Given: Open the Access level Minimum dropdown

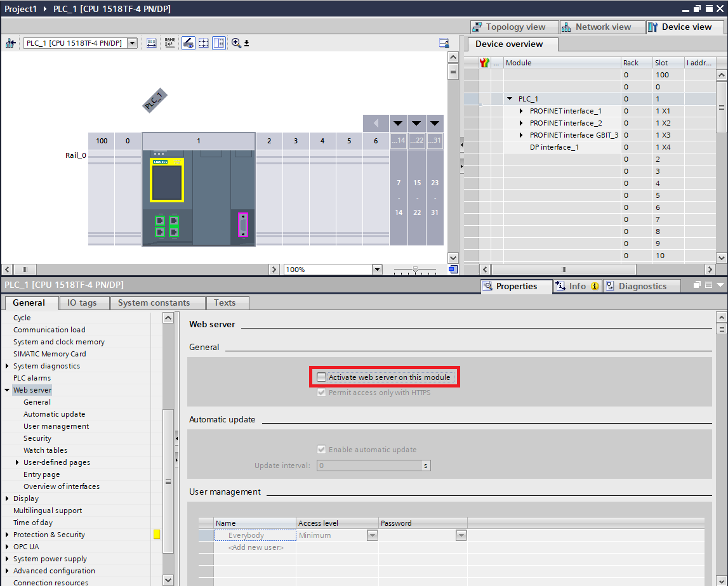Looking at the screenshot, I should coord(373,535).
